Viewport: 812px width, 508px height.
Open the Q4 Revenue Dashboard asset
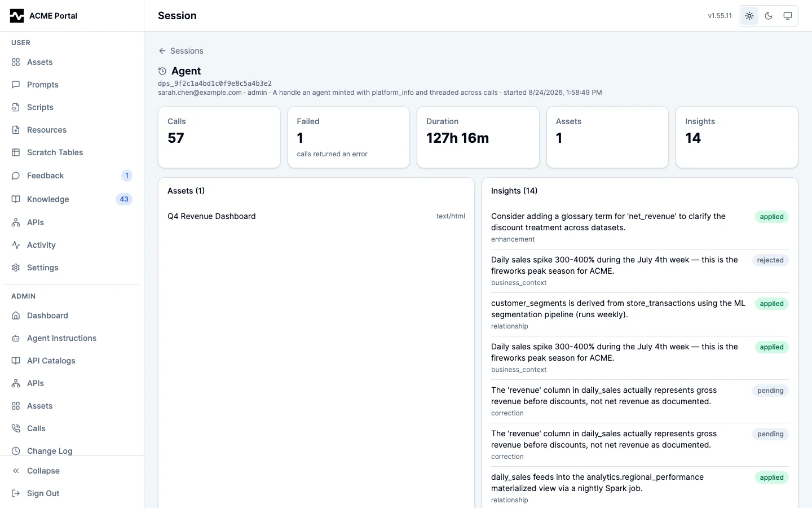point(316,216)
